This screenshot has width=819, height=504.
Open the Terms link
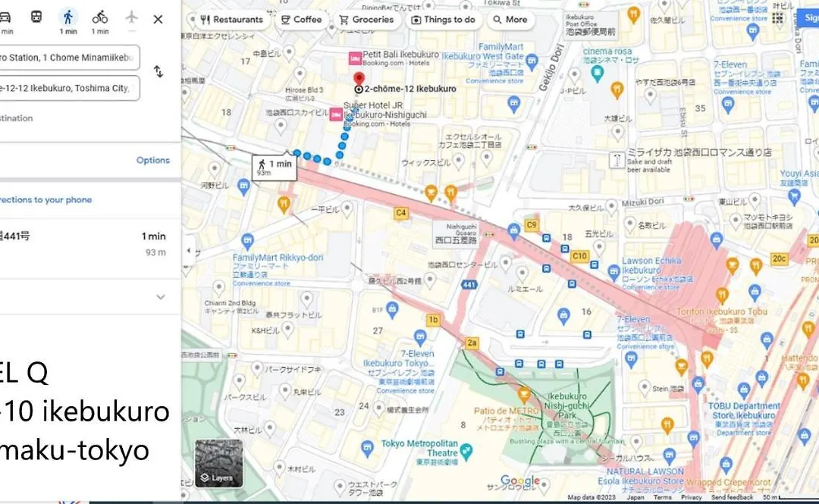663,497
